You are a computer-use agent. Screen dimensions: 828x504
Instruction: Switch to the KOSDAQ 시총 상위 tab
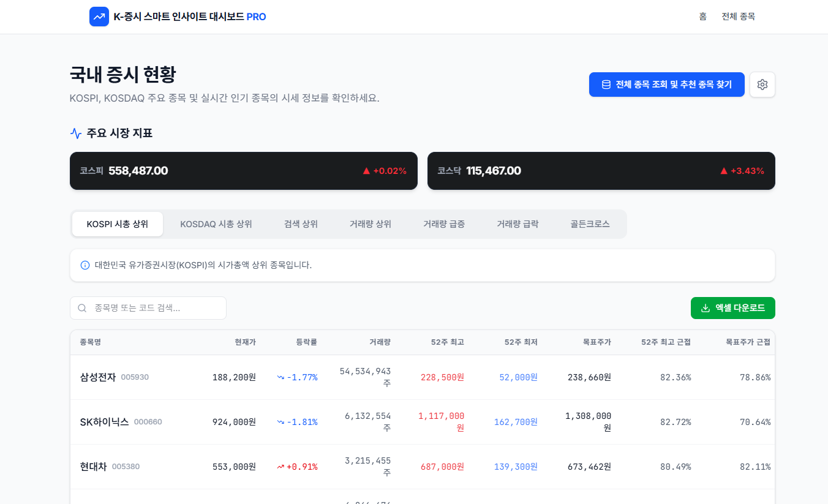click(x=217, y=224)
